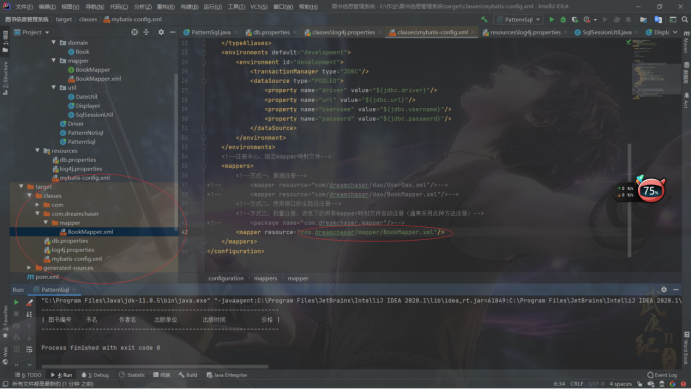Image resolution: width=692 pixels, height=389 pixels.
Task: Toggle tool window quick-access icon in status bar
Action: click(5, 384)
